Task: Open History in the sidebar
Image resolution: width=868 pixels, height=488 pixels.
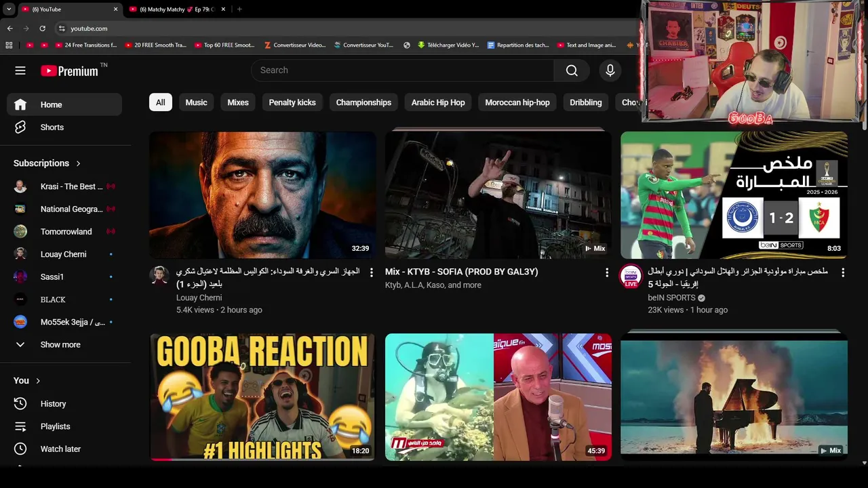Action: 64,404
